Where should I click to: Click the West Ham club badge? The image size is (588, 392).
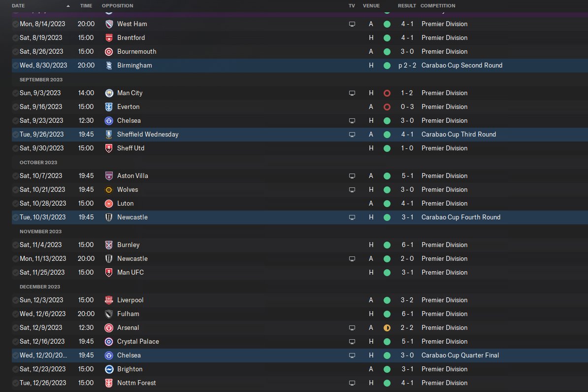[109, 24]
